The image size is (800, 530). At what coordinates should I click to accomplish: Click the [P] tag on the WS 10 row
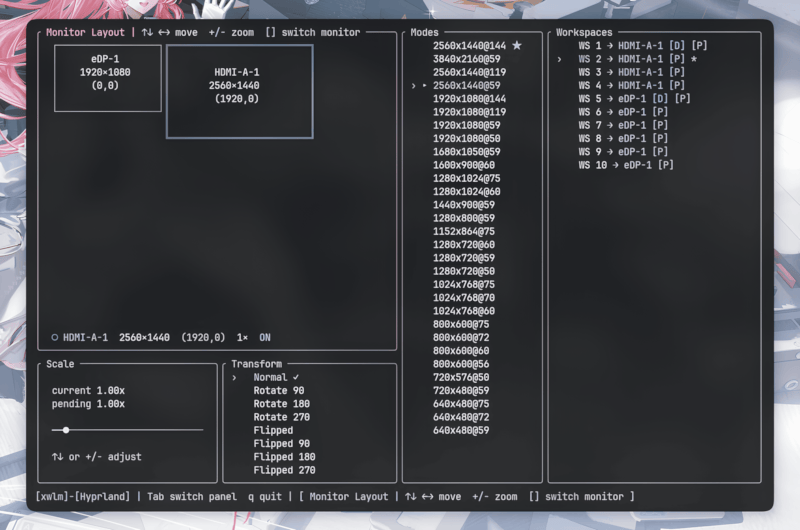coord(665,165)
